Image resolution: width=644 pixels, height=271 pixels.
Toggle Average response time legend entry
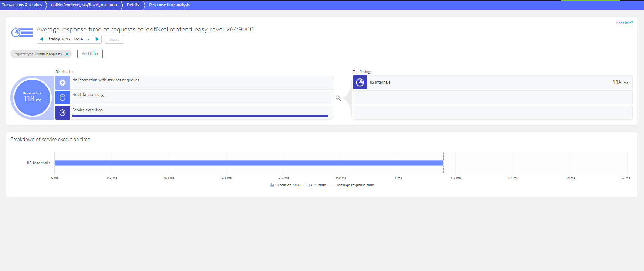tap(353, 185)
